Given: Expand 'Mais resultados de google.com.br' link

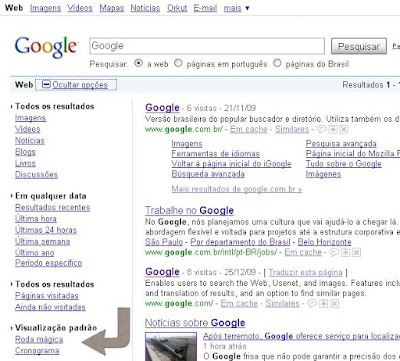Looking at the screenshot, I should click(237, 189).
